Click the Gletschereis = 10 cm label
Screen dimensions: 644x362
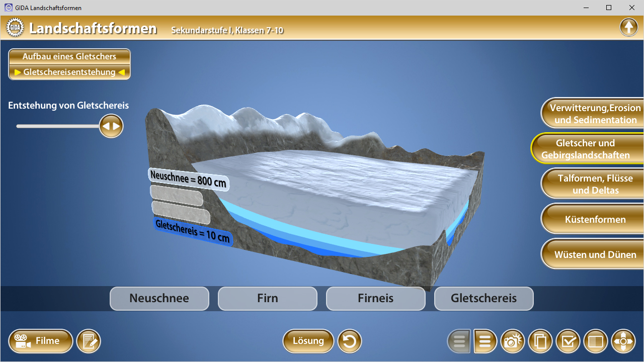point(193,232)
